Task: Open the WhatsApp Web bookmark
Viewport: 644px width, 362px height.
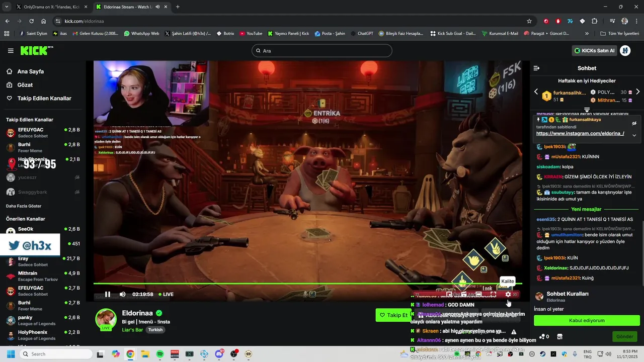Action: click(x=141, y=34)
